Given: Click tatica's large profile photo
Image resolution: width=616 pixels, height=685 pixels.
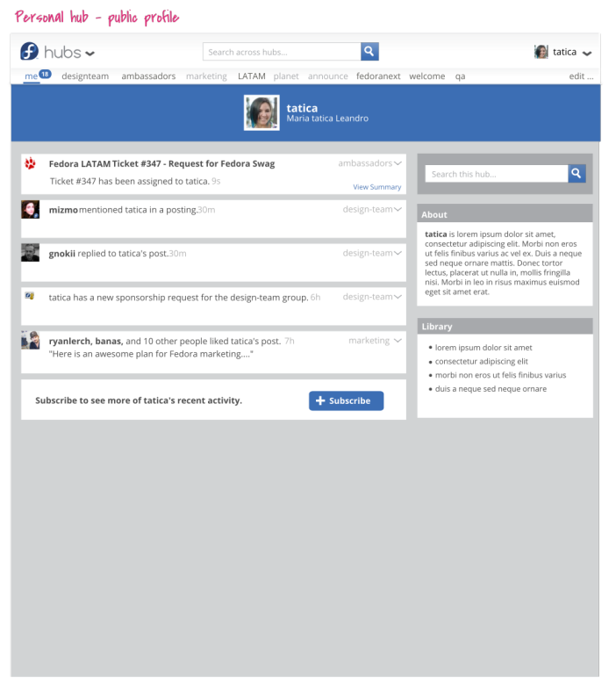Looking at the screenshot, I should click(261, 112).
